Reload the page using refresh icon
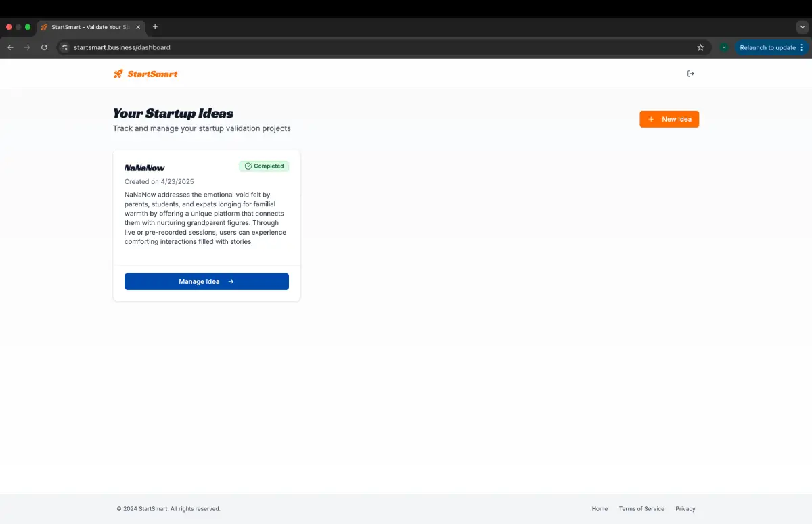The width and height of the screenshot is (812, 524). 44,47
